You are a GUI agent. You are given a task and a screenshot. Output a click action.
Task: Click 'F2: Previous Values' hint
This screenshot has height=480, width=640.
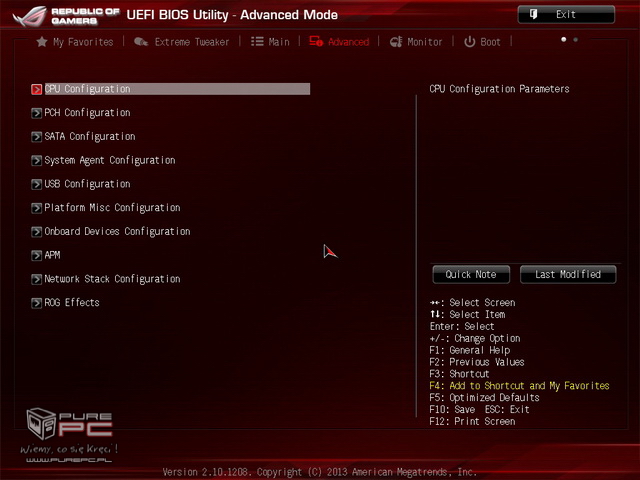pos(477,362)
